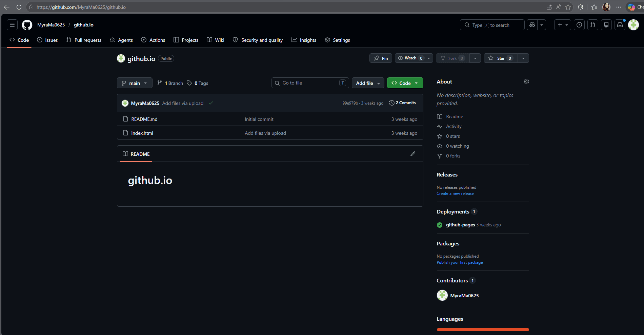Select the Code tab
This screenshot has width=644, height=335.
pos(19,40)
